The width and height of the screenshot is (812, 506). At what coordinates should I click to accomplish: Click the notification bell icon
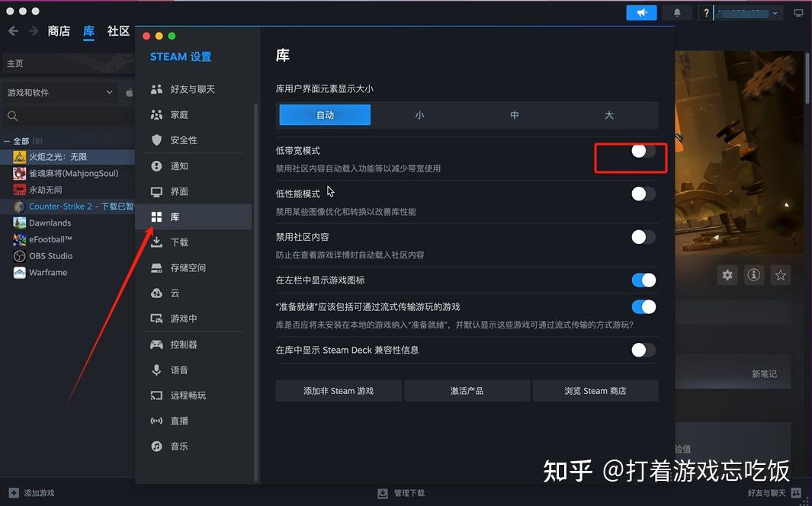tap(677, 12)
